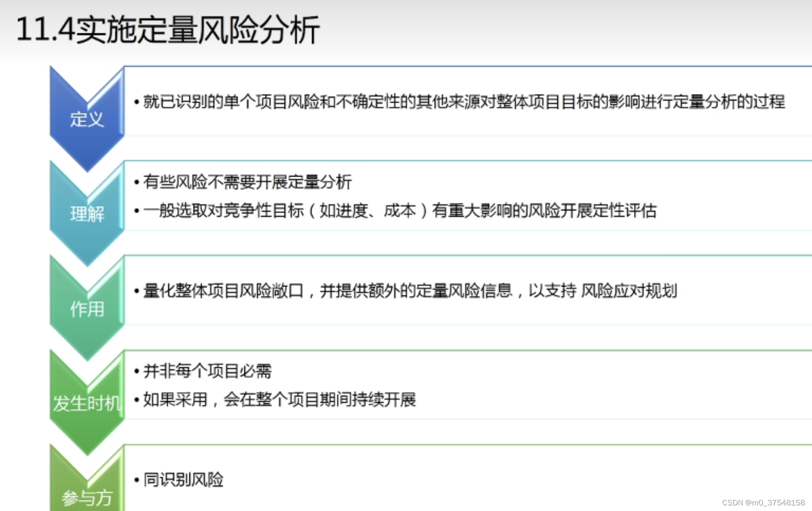Select the 发生时机 chevron label
This screenshot has width=812, height=511.
tap(87, 403)
